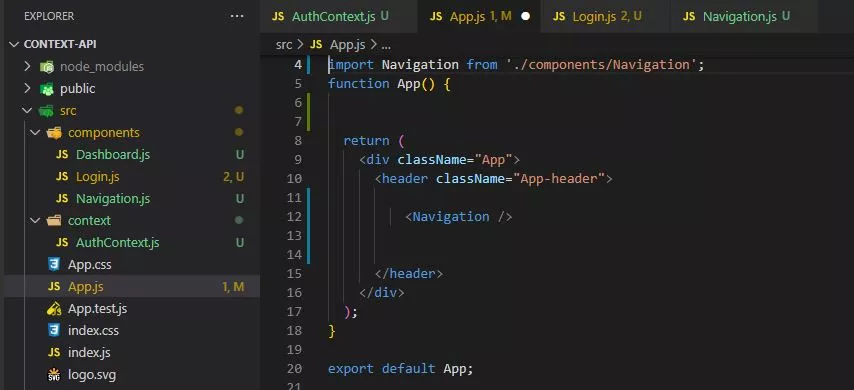The image size is (854, 390).
Task: Open Navigation.js in the explorer
Action: click(x=113, y=198)
